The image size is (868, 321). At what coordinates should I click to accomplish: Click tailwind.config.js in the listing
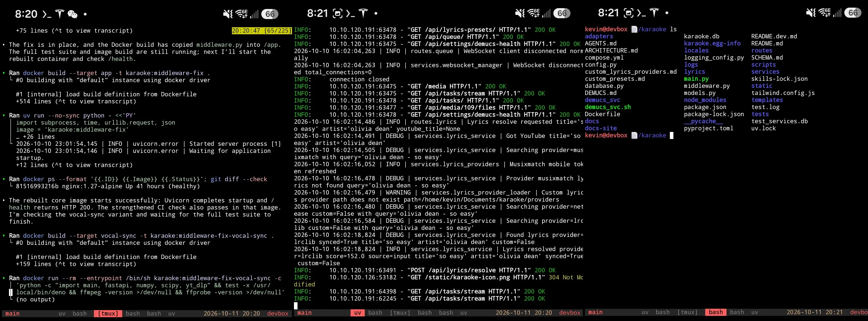(x=783, y=93)
